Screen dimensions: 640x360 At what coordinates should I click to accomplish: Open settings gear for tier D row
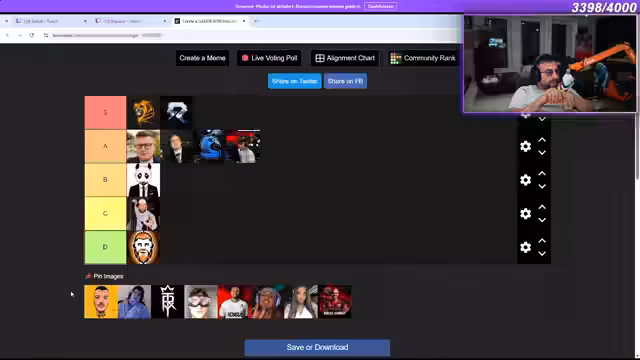pyautogui.click(x=525, y=247)
